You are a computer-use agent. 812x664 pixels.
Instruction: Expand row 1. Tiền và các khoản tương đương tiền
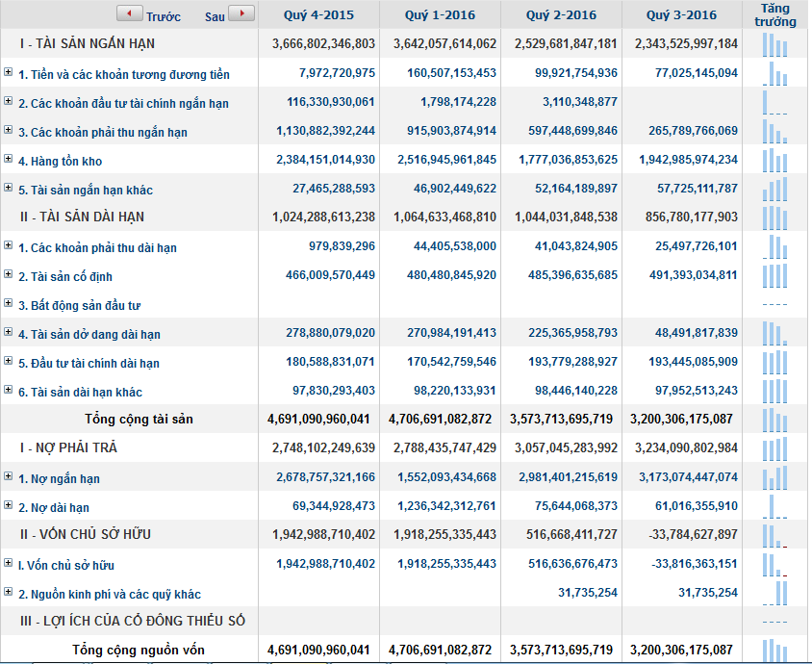pos(9,72)
